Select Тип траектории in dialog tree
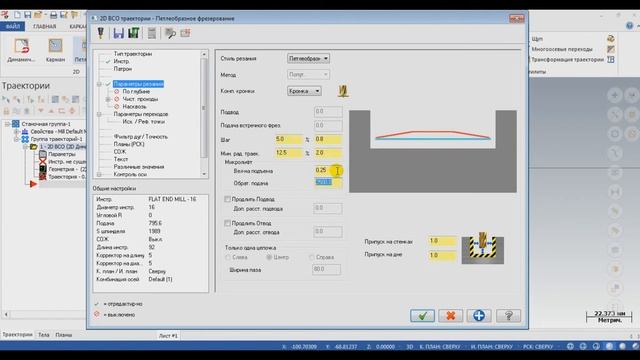This screenshot has height=360, width=640. point(133,54)
